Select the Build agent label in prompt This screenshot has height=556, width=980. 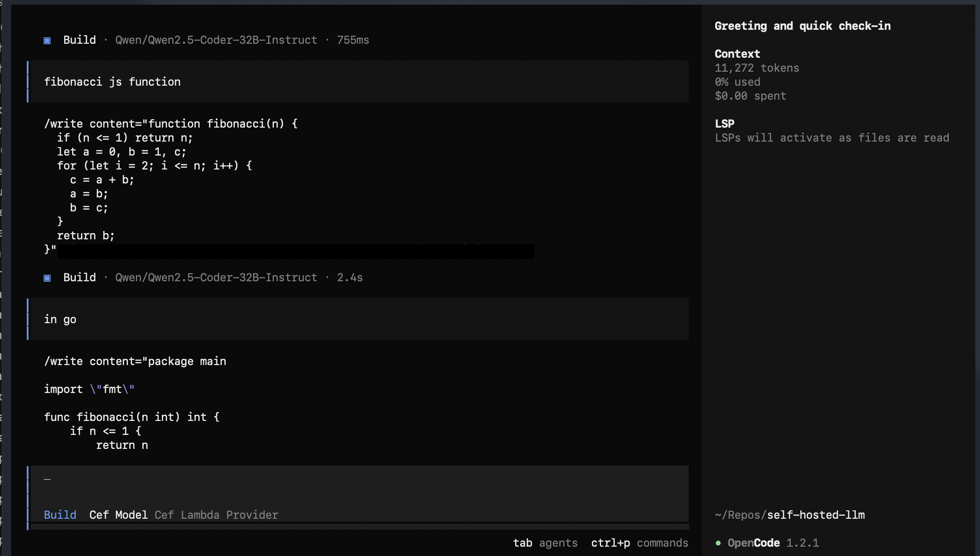[x=60, y=515]
